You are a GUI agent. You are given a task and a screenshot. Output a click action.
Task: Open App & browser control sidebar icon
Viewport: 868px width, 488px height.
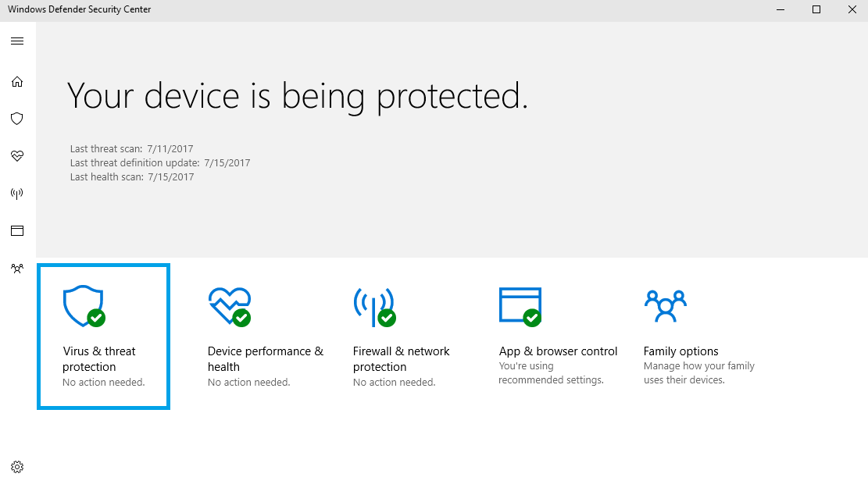coord(17,230)
